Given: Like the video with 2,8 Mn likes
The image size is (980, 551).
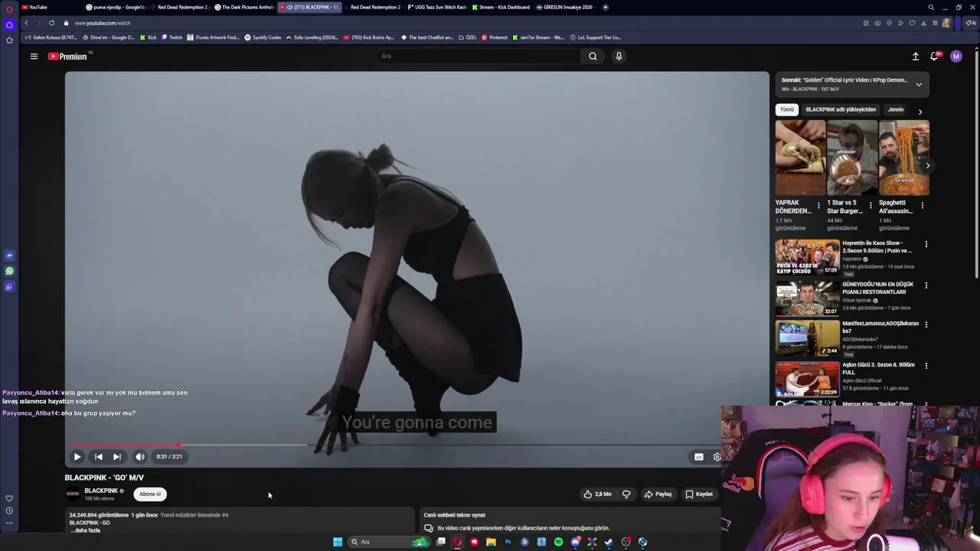Looking at the screenshot, I should point(597,494).
